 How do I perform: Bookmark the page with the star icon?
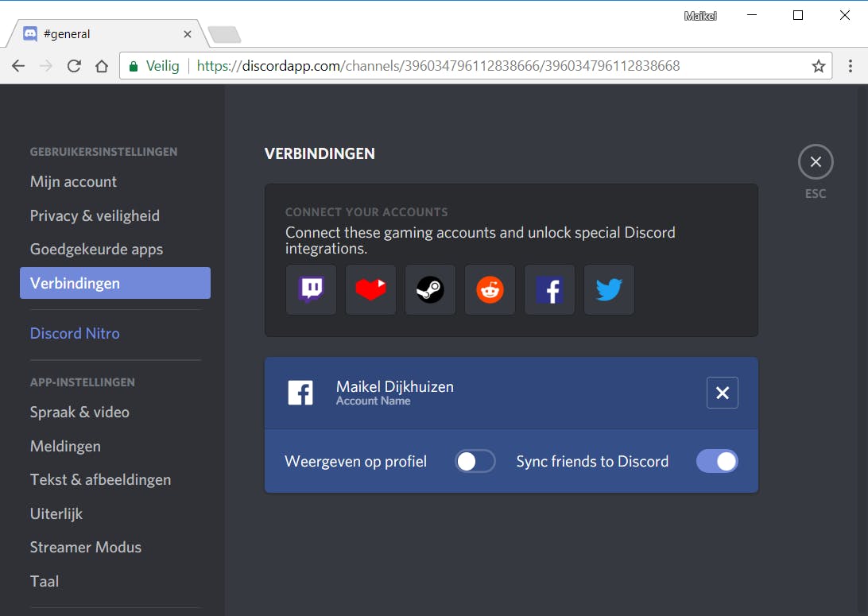(818, 67)
